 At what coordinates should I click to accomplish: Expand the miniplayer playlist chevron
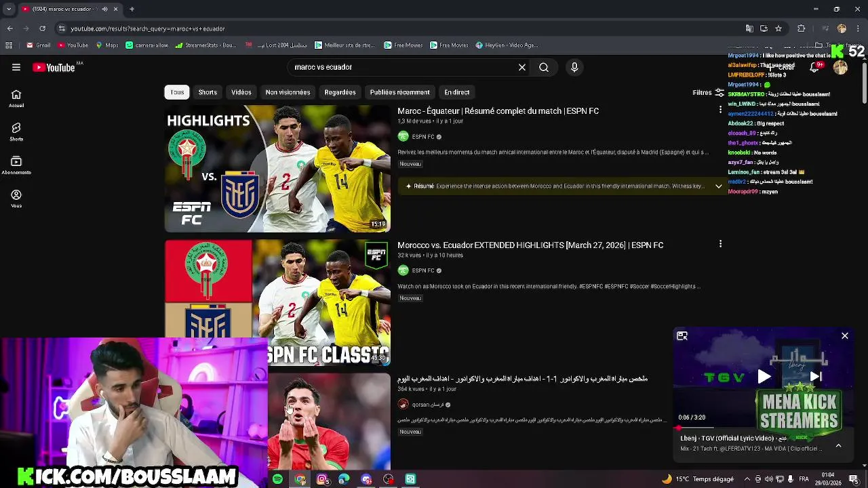pyautogui.click(x=838, y=445)
